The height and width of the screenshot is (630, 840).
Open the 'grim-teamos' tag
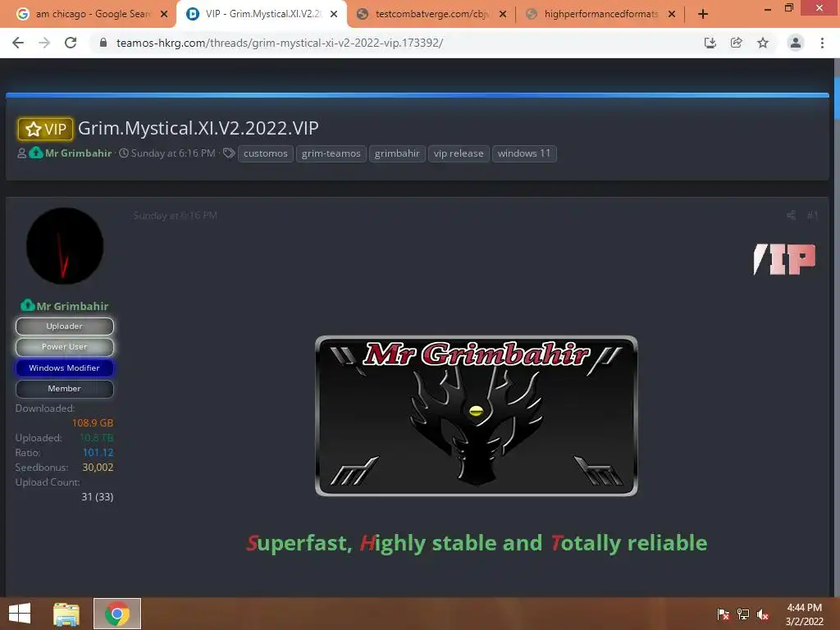click(x=331, y=153)
